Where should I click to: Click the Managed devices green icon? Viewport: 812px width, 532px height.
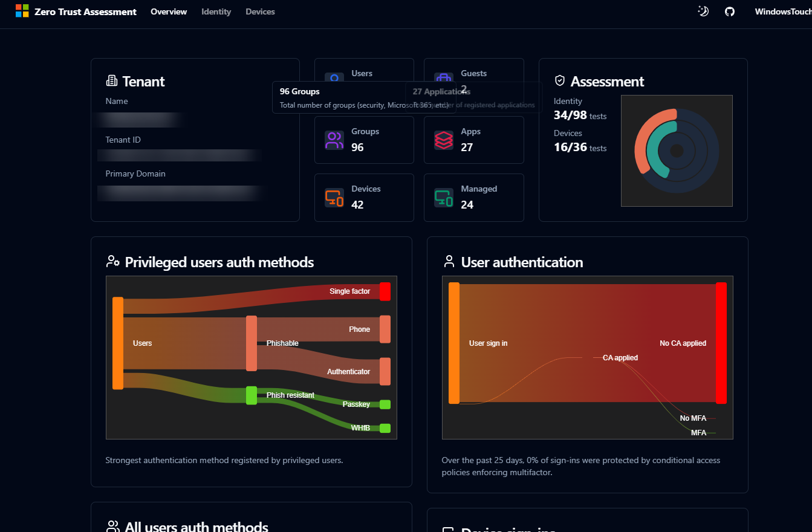tap(443, 198)
